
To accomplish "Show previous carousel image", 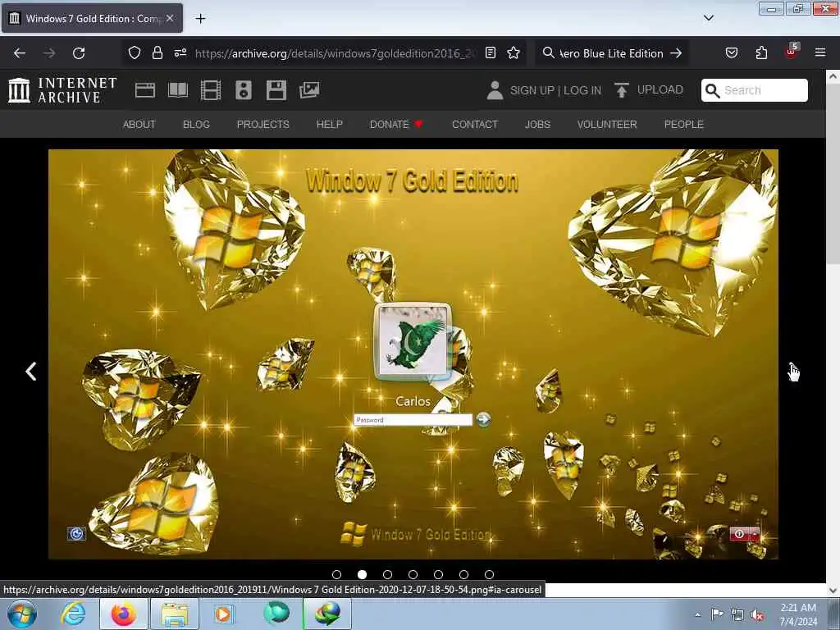I will [31, 372].
